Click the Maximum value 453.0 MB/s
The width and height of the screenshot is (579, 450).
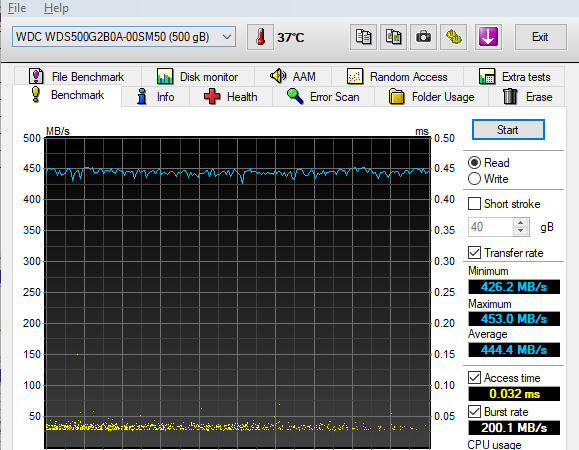[514, 319]
